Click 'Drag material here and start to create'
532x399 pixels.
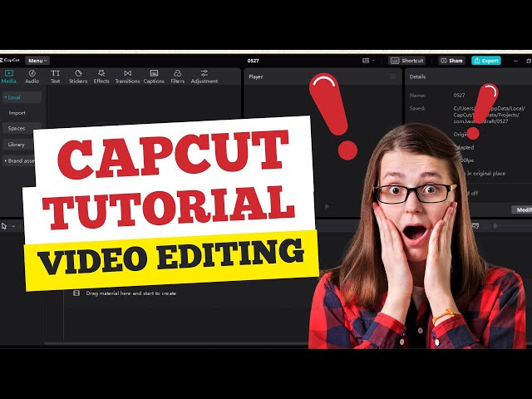[131, 293]
